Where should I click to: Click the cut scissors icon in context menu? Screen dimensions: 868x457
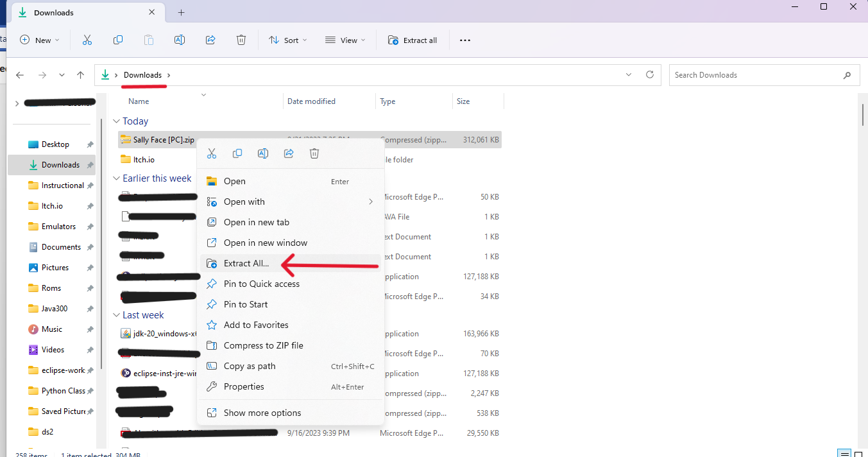tap(212, 153)
